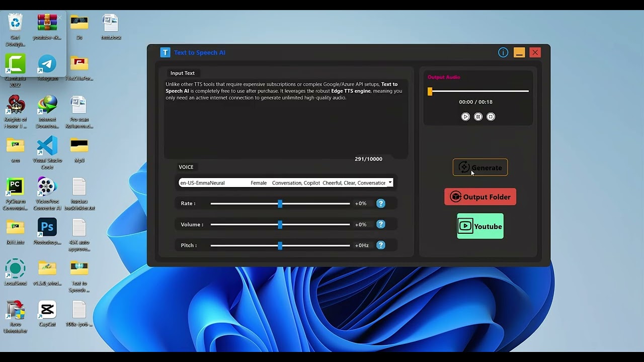The width and height of the screenshot is (644, 362).
Task: Open help for the Volume setting
Action: (381, 224)
